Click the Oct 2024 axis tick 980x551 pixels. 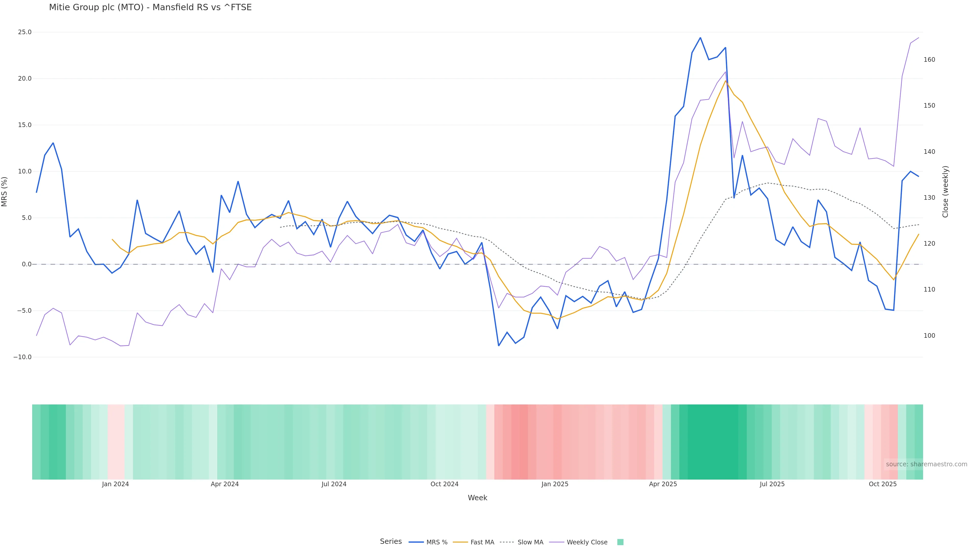pos(444,484)
